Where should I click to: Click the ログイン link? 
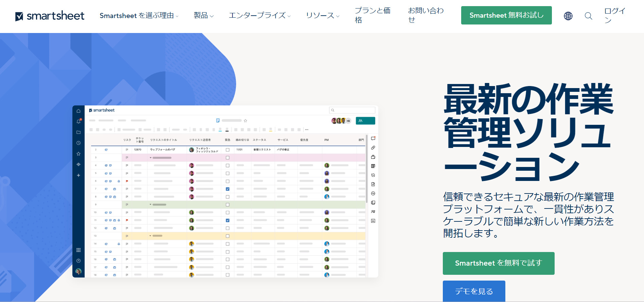(615, 16)
